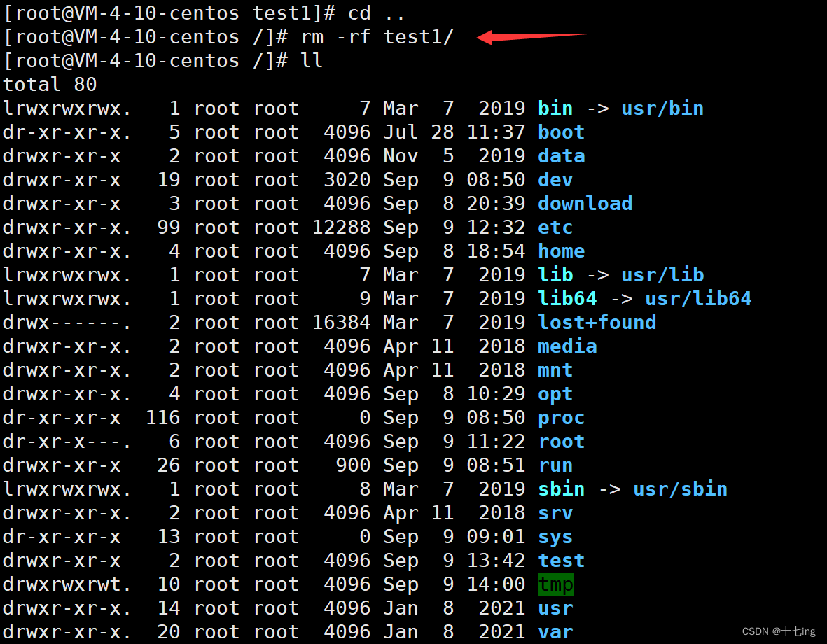Select the 'opt' directory name
Image resolution: width=827 pixels, height=644 pixels.
(555, 395)
